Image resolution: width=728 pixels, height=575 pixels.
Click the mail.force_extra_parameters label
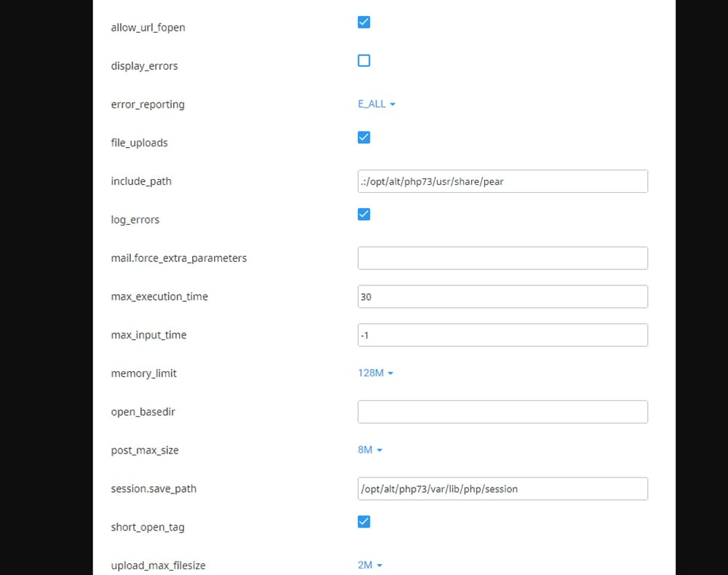click(x=179, y=258)
